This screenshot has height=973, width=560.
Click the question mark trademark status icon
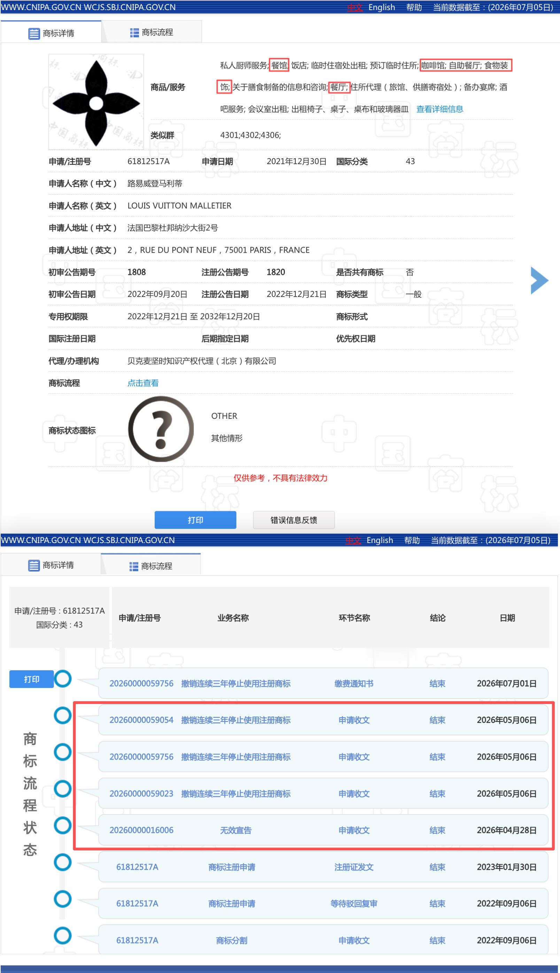[161, 429]
